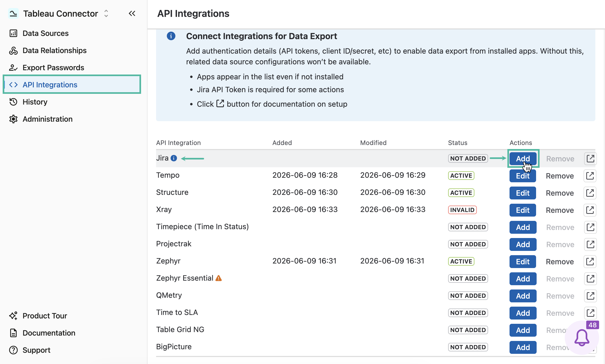605x364 pixels.
Task: Click the API Integration column header
Action: 178,143
